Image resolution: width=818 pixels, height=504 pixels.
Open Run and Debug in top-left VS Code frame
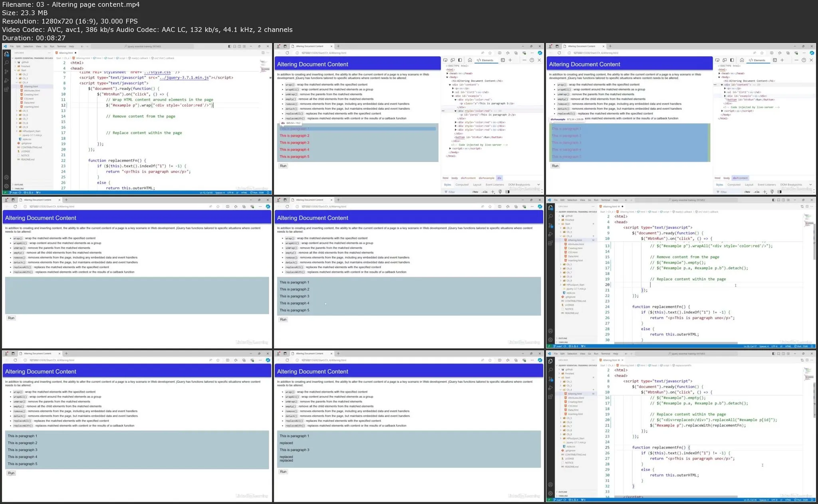click(x=6, y=81)
